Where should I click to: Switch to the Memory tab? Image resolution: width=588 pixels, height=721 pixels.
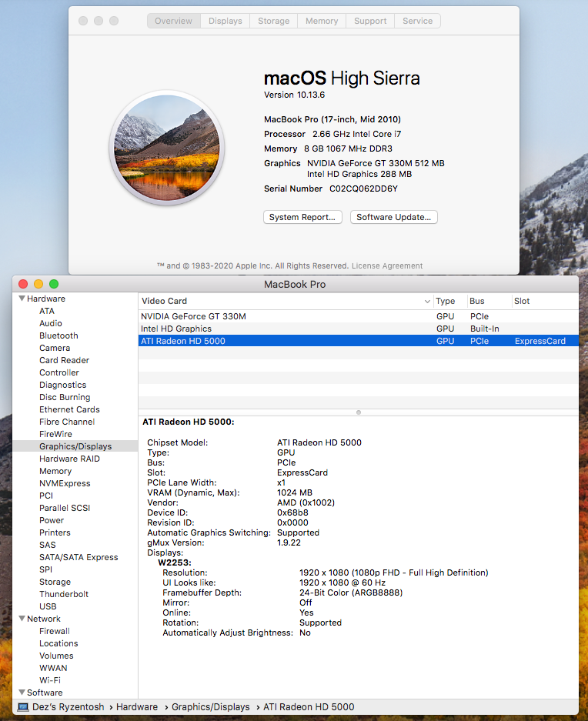click(322, 21)
